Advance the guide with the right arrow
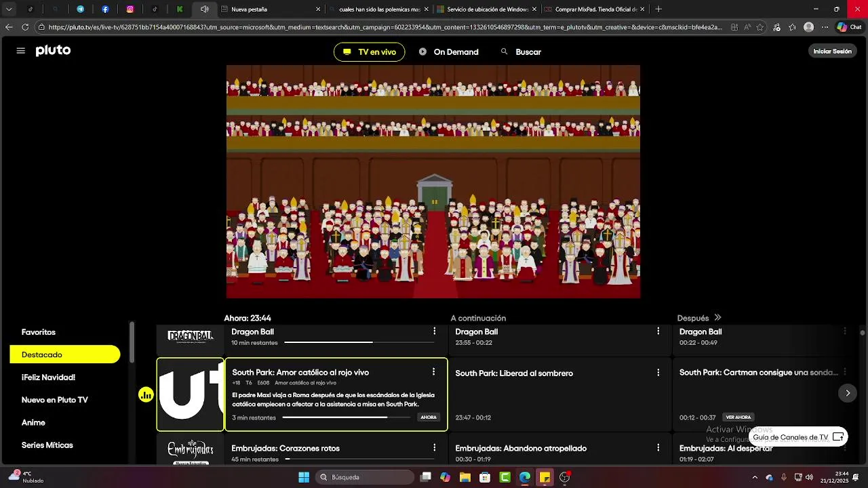 [x=847, y=393]
